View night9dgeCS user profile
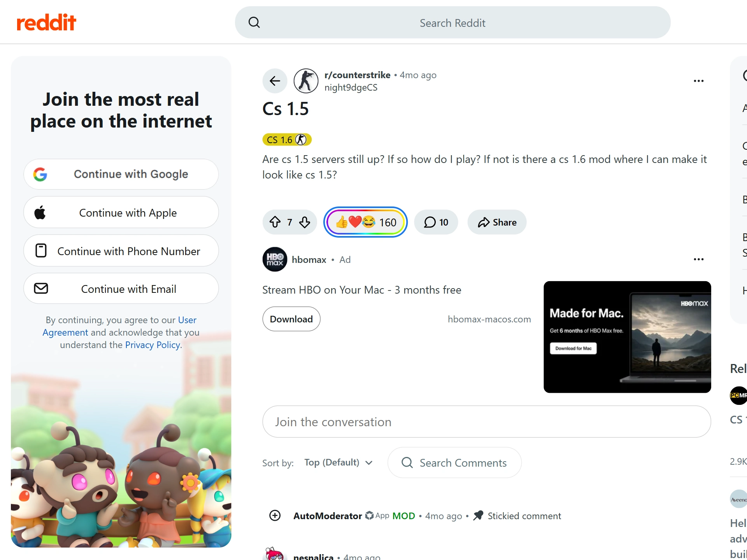Screen dimensions: 747x560 351,87
